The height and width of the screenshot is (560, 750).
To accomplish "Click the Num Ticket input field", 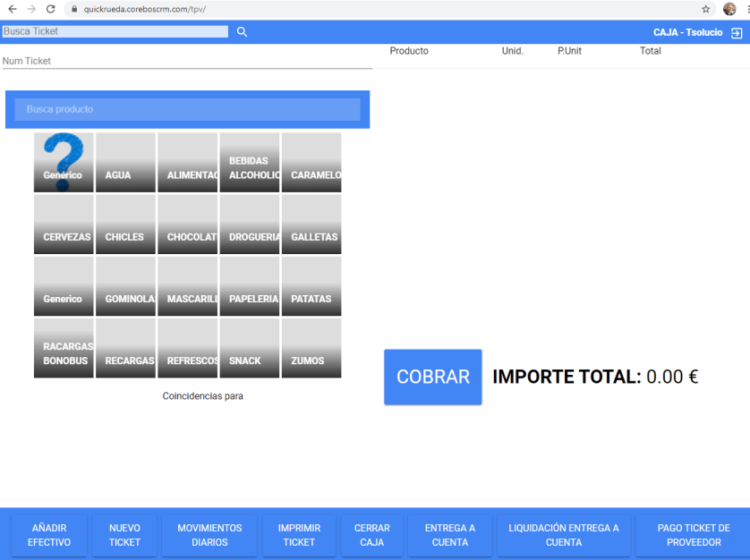I will point(187,61).
